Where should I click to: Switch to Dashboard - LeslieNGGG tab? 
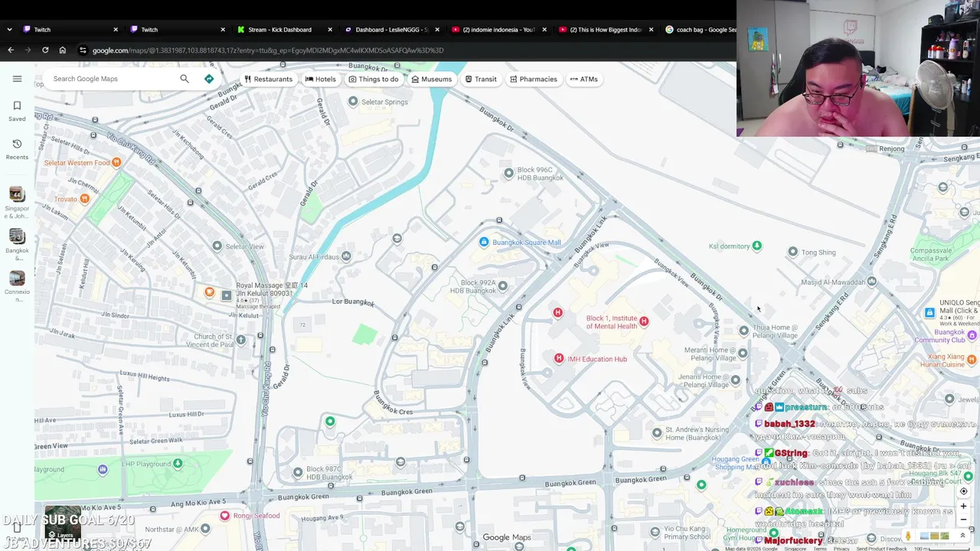pyautogui.click(x=390, y=30)
